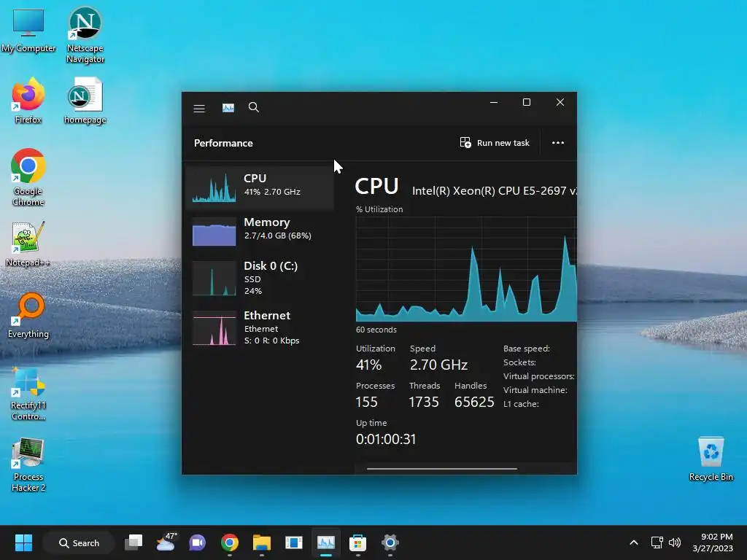The width and height of the screenshot is (747, 560).
Task: Open Google Chrome from the taskbar
Action: click(230, 542)
